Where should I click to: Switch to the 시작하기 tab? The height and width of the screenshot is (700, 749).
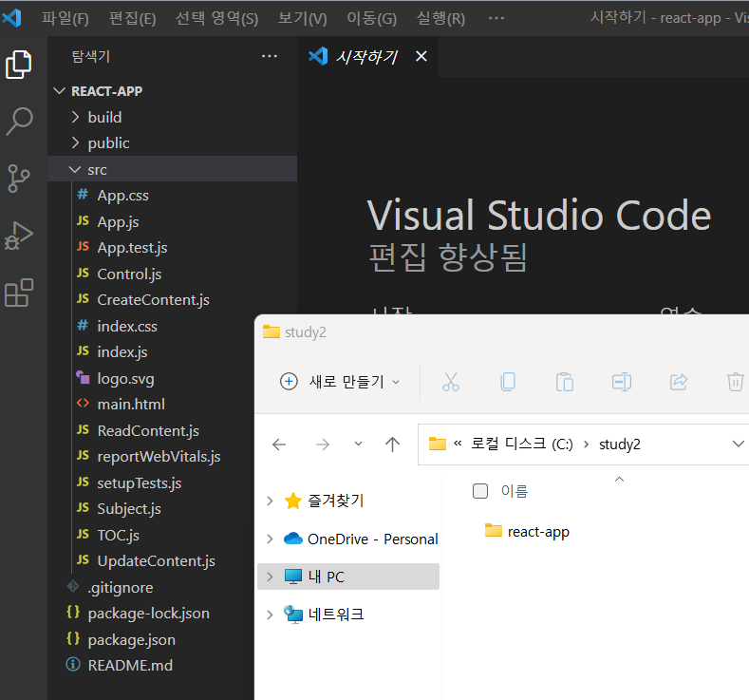point(366,57)
